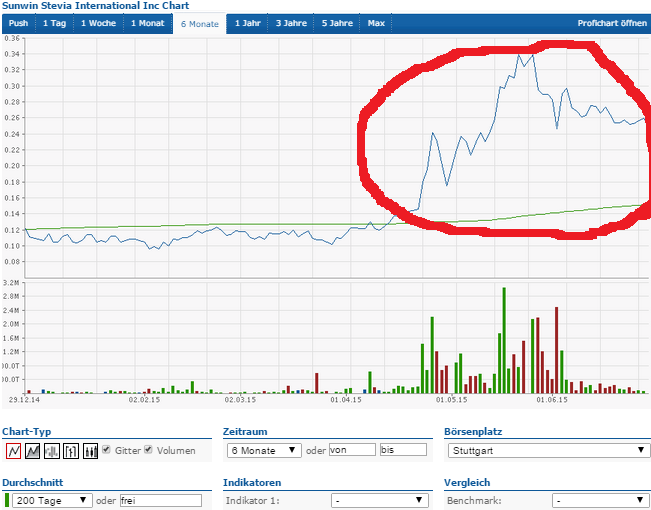
Task: Open the Börsenplatz Stuttgart dropdown
Action: [549, 451]
